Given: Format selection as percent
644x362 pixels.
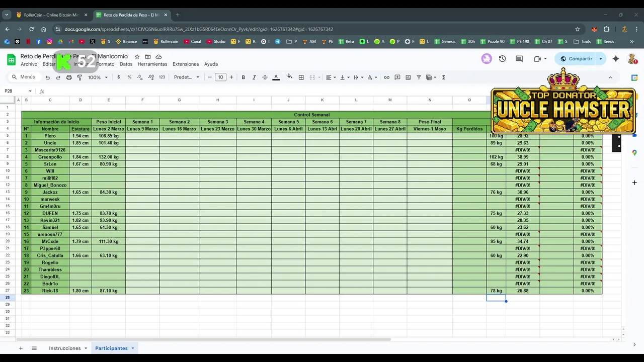Looking at the screenshot, I should pos(129,77).
